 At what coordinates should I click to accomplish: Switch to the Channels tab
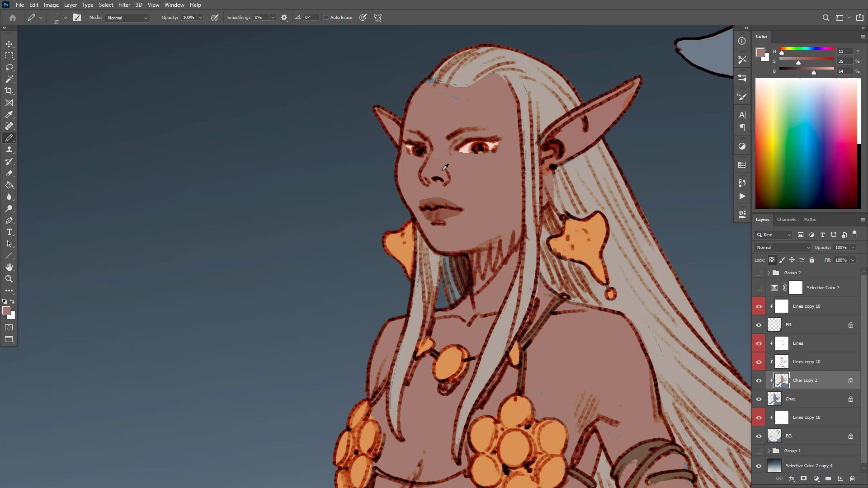786,220
